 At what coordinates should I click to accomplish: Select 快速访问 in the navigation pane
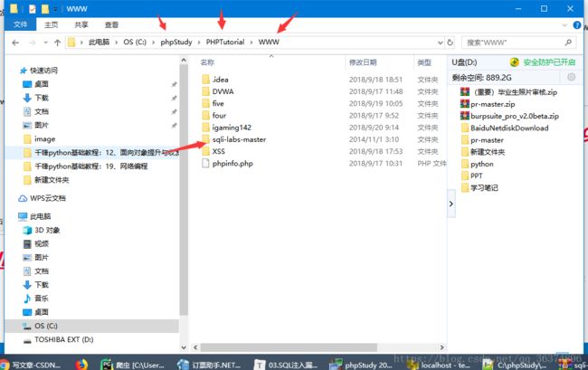coord(43,71)
